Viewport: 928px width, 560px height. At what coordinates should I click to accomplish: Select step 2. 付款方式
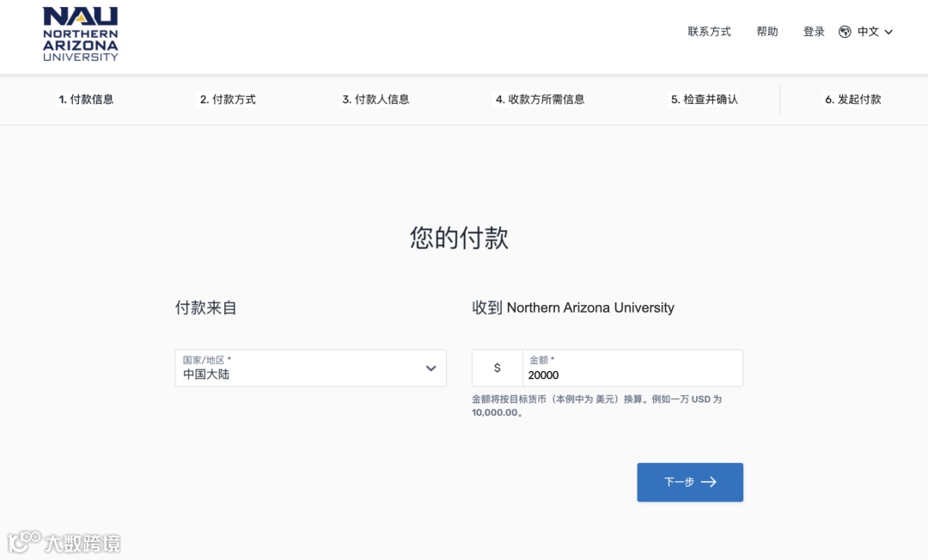(x=228, y=100)
